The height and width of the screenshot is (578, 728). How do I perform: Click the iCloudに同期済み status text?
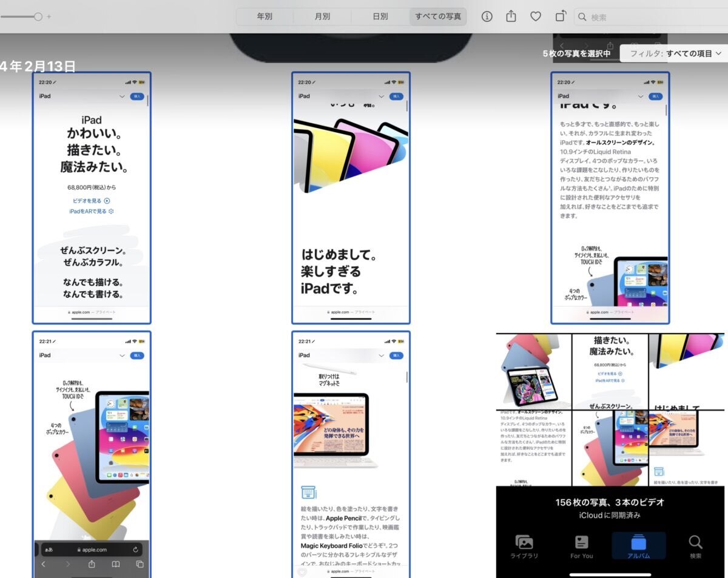coord(610,515)
